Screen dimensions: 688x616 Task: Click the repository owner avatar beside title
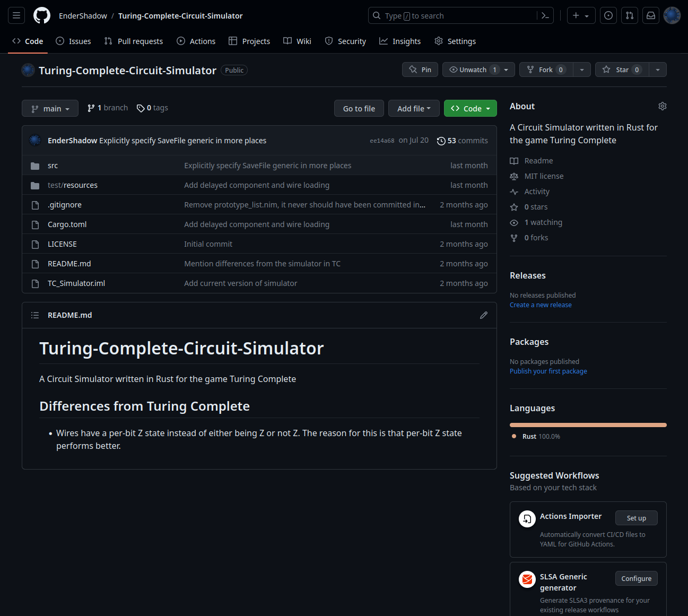tap(28, 70)
